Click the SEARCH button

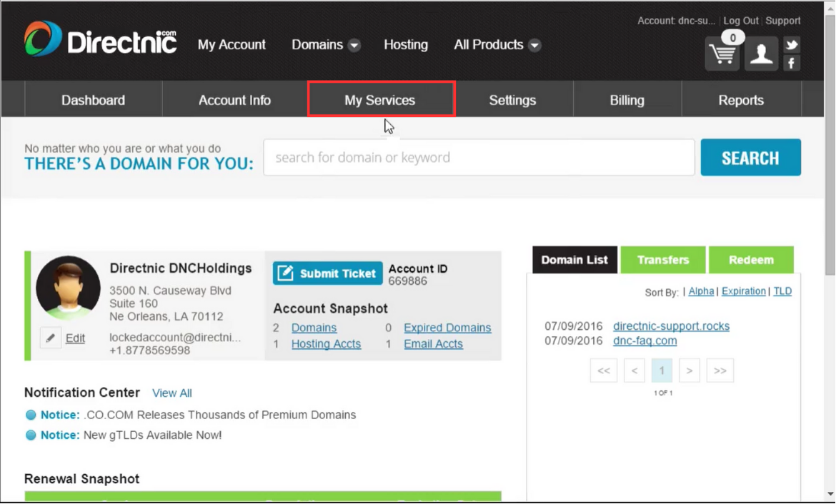pos(751,157)
